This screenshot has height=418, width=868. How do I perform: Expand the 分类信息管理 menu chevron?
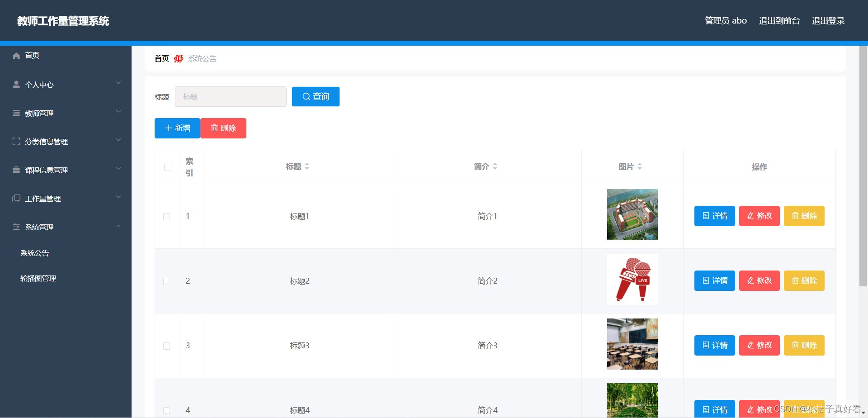tap(118, 140)
